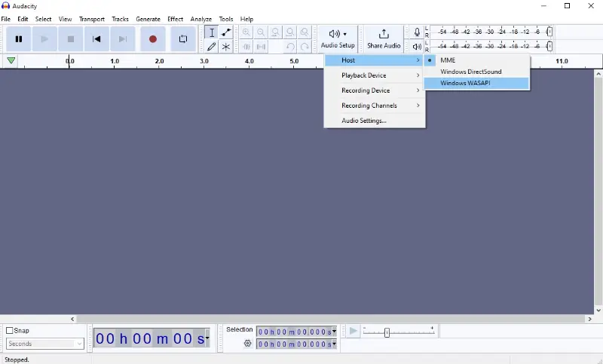
Task: Expand the Recording Channels submenu
Action: [x=375, y=106]
